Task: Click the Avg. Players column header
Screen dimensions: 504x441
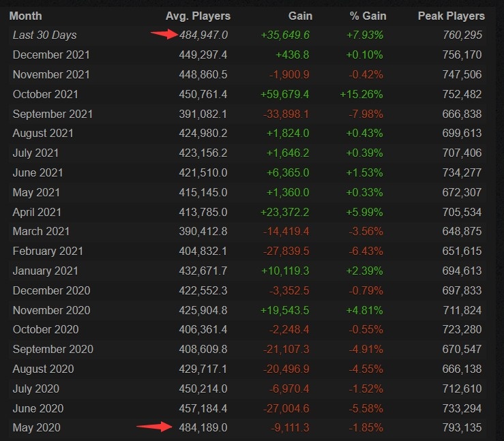Action: tap(198, 16)
